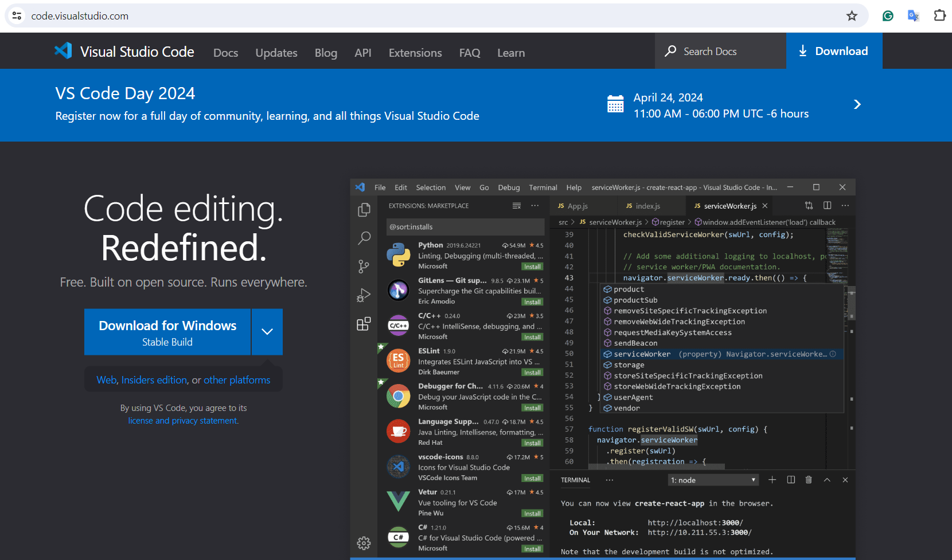Click the Explorer files icon in editor sidebar
Viewport: 952px width, 560px height.
(364, 210)
